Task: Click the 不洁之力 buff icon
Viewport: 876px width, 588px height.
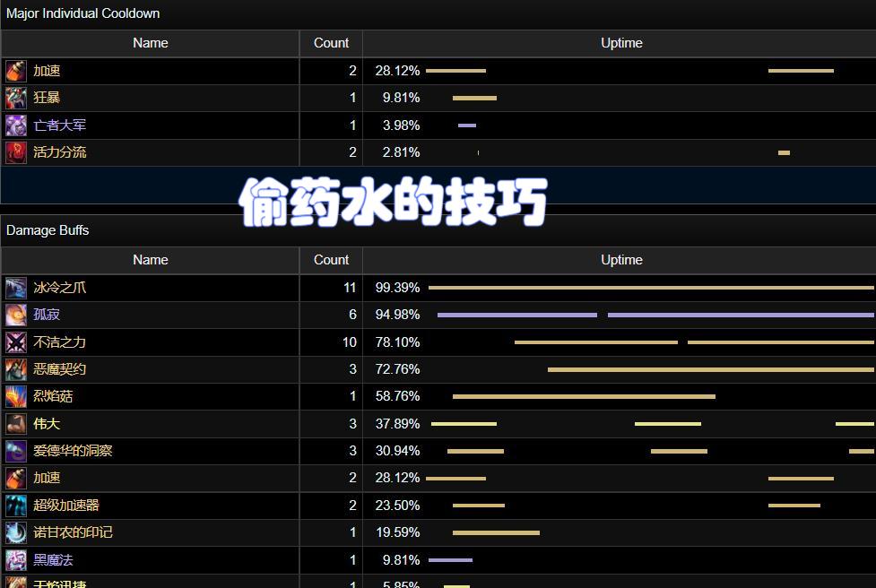Action: (16, 342)
